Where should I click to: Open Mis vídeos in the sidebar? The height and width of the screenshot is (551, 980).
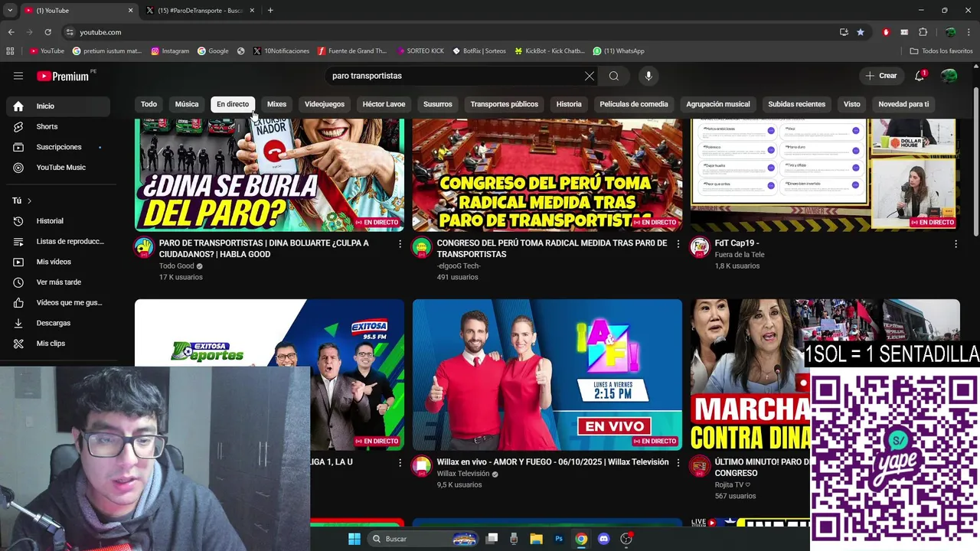58,262
